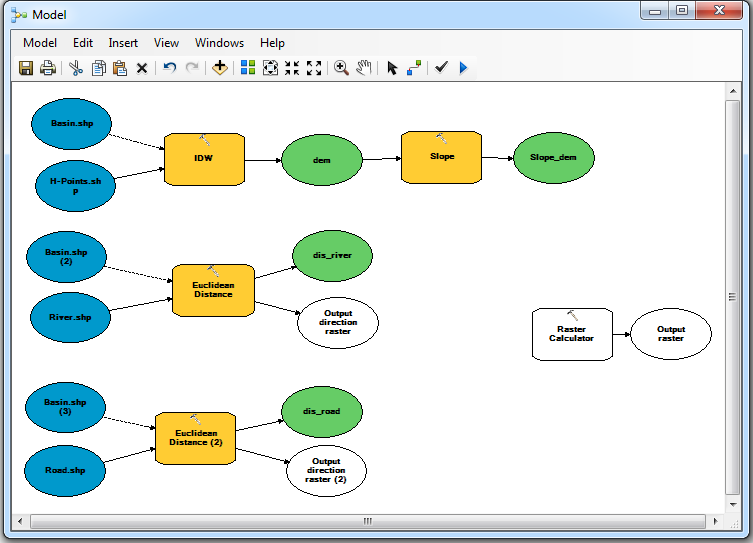Add data or tool to model

click(x=220, y=68)
